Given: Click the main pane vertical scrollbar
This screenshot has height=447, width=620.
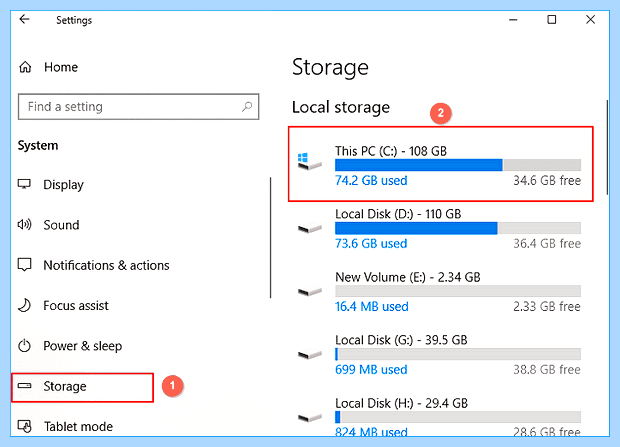Looking at the screenshot, I should 607,148.
